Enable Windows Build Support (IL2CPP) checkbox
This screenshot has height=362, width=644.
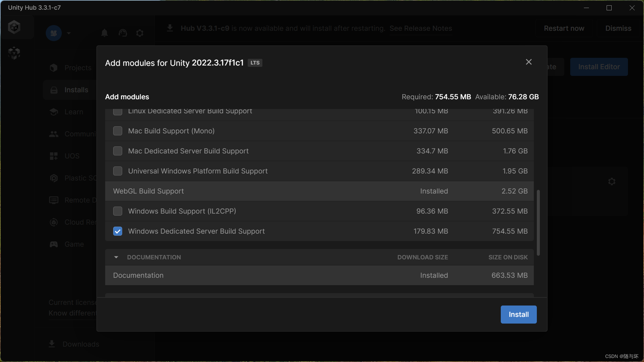point(118,211)
